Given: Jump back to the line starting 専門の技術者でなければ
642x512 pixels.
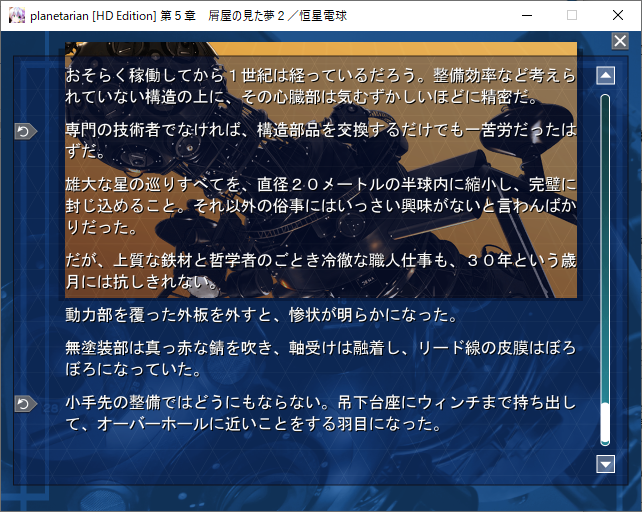Looking at the screenshot, I should coord(26,131).
